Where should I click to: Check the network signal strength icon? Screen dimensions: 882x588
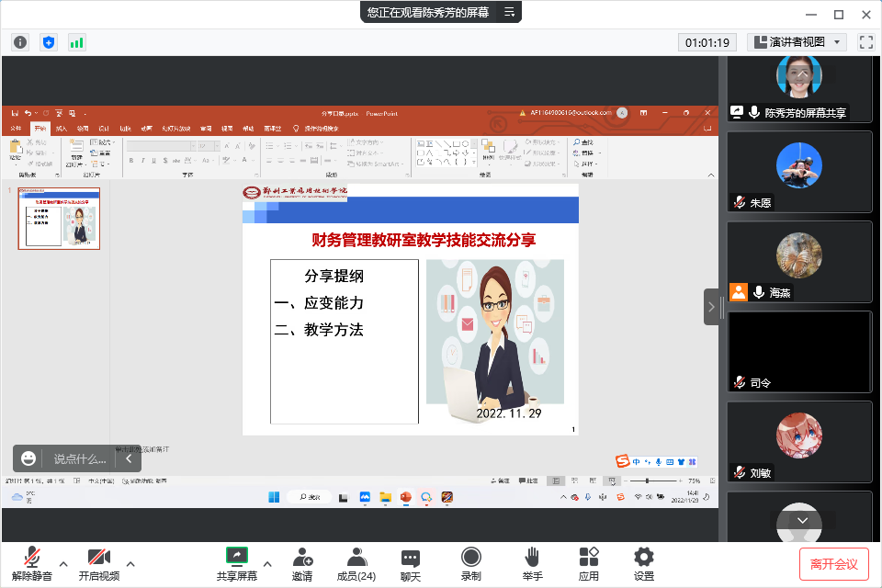[76, 42]
